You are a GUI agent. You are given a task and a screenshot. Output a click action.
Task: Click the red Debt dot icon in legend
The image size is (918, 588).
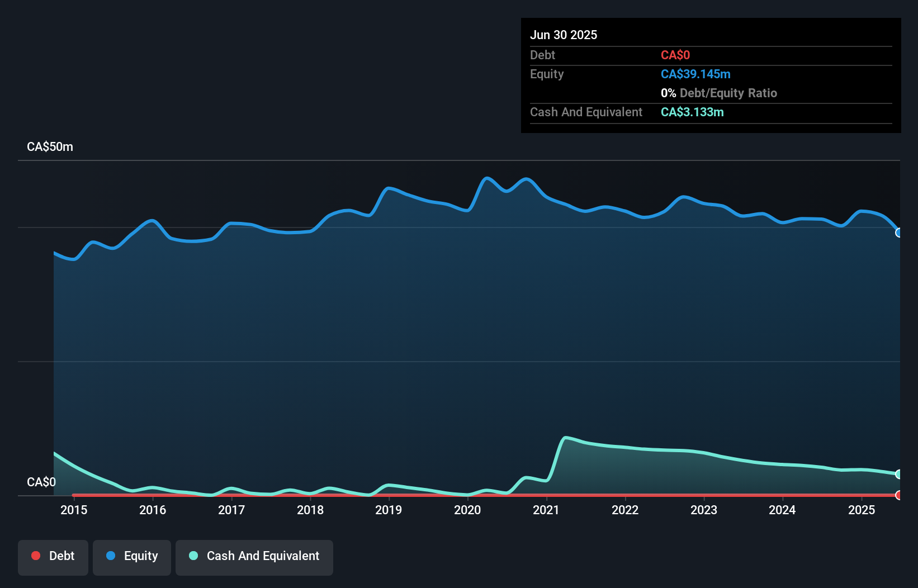[x=36, y=556]
